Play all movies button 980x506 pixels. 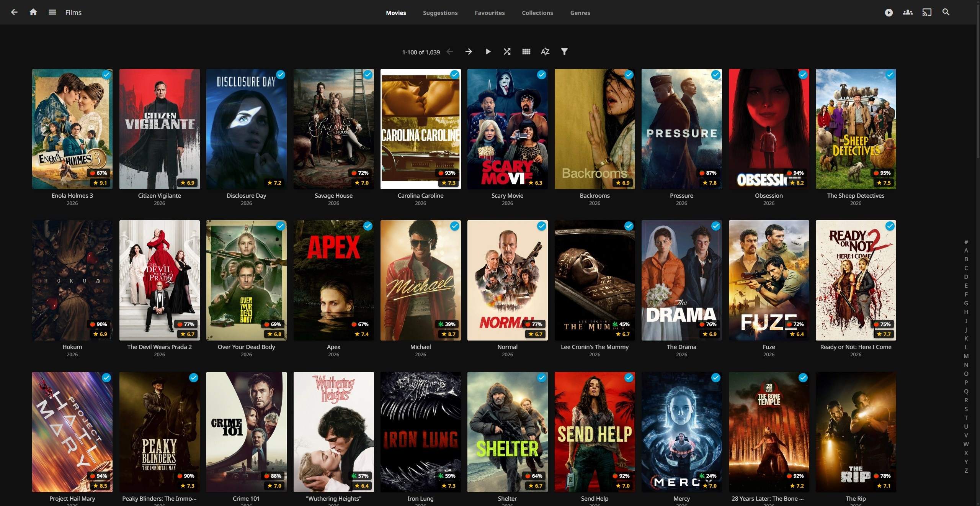tap(488, 52)
